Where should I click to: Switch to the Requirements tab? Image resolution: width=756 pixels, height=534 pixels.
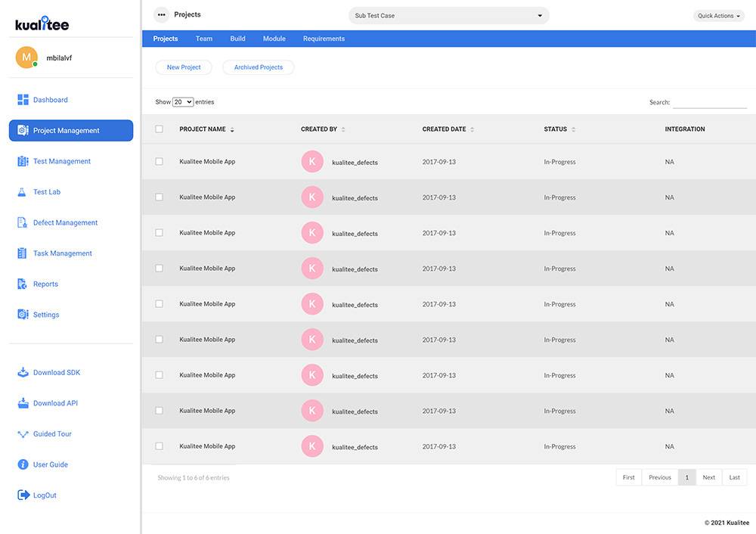[324, 39]
